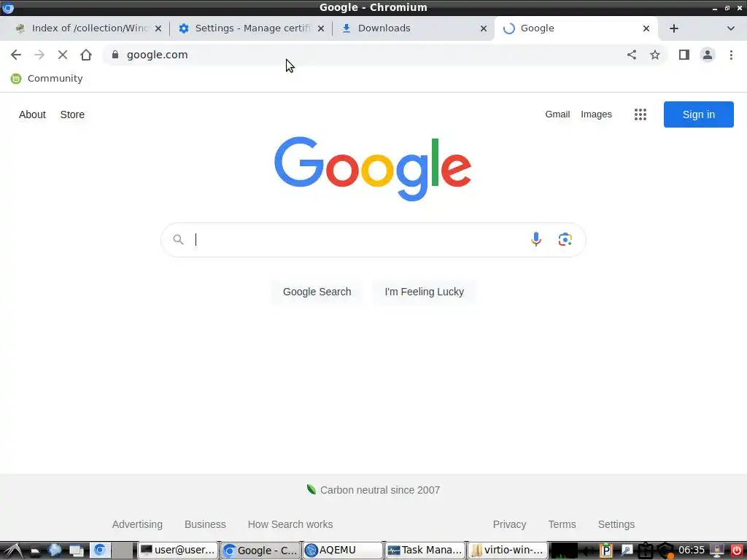Go back to the previous page

tap(16, 55)
